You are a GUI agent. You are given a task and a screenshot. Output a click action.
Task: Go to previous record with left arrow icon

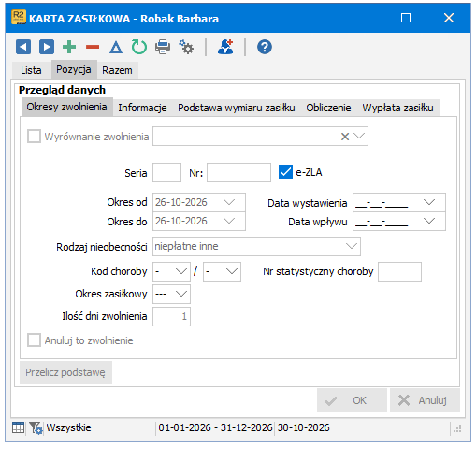pyautogui.click(x=23, y=47)
